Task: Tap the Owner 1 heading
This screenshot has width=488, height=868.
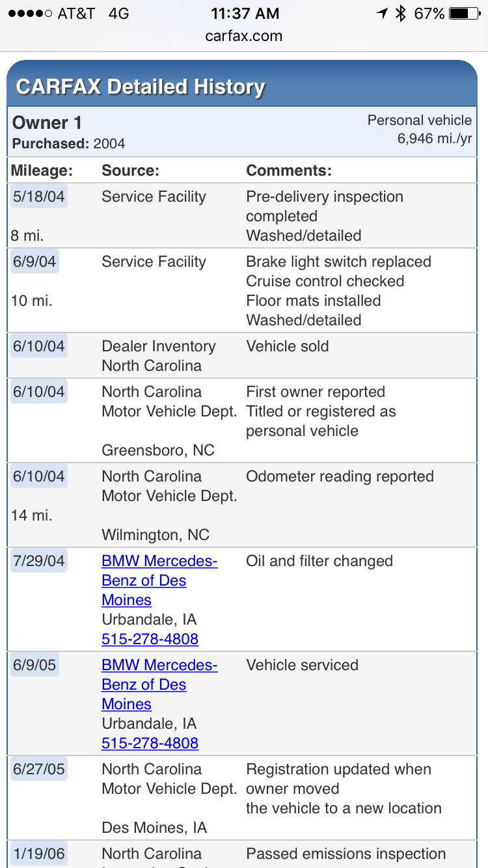Action: 47,123
